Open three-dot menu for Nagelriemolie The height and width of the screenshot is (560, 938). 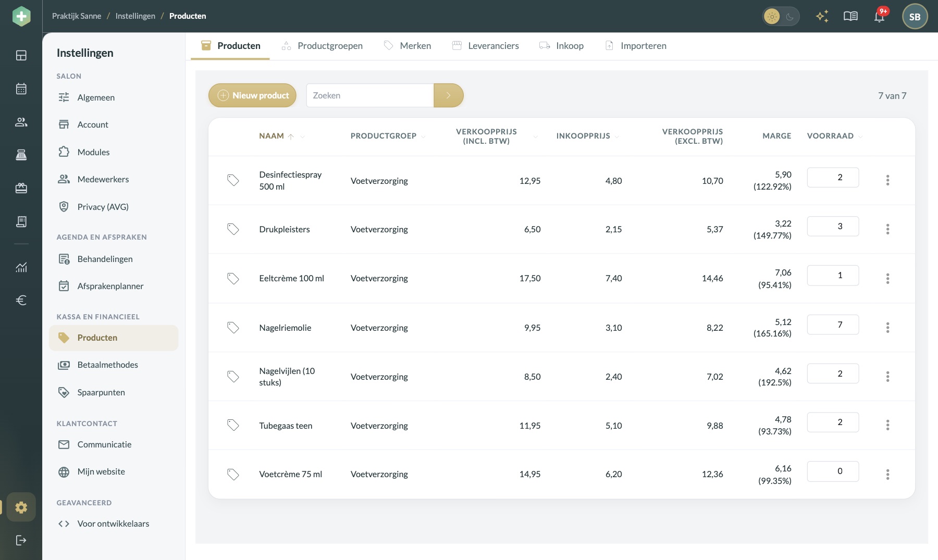(x=887, y=328)
